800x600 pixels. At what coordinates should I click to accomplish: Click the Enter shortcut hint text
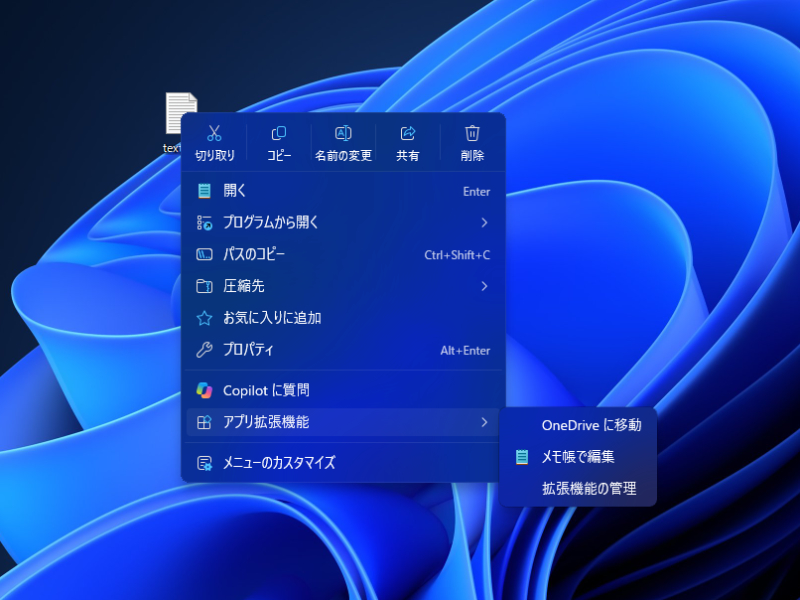[476, 191]
